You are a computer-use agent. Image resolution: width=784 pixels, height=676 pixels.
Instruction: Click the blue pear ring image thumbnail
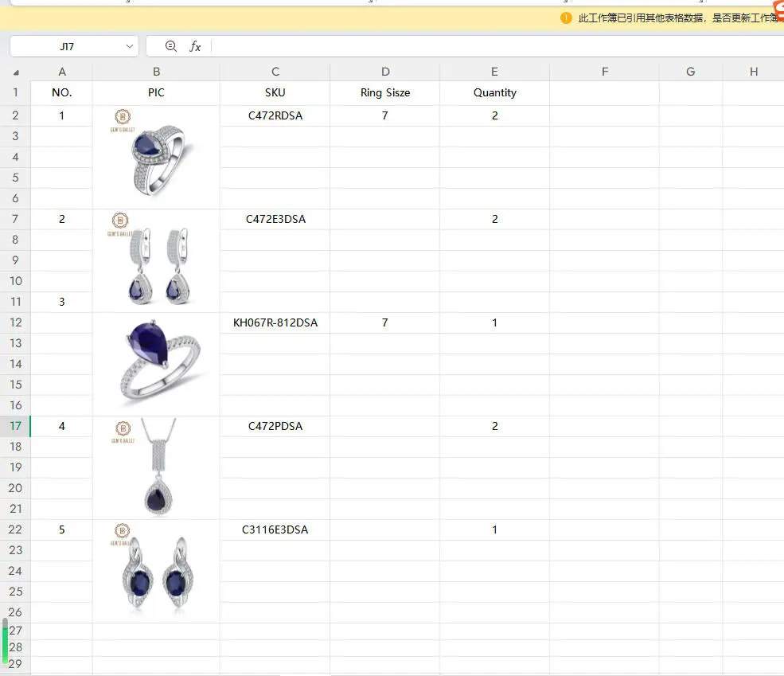[x=155, y=153]
